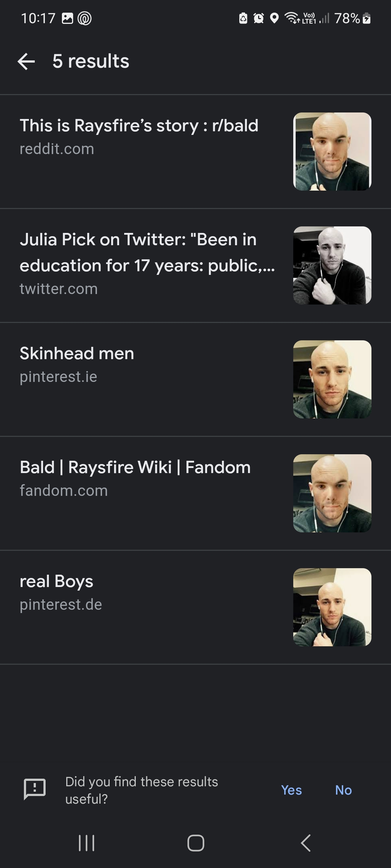
Task: Open "This is Raysfire's story" reddit result
Action: [195, 152]
